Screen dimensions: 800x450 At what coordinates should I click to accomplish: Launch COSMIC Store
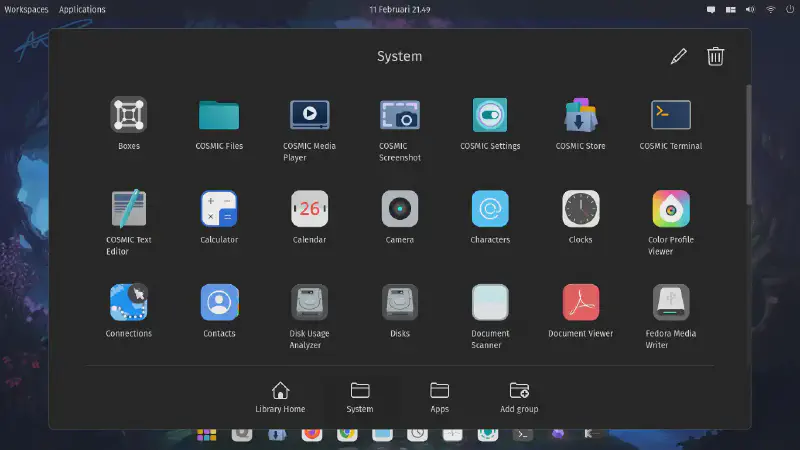(x=580, y=115)
